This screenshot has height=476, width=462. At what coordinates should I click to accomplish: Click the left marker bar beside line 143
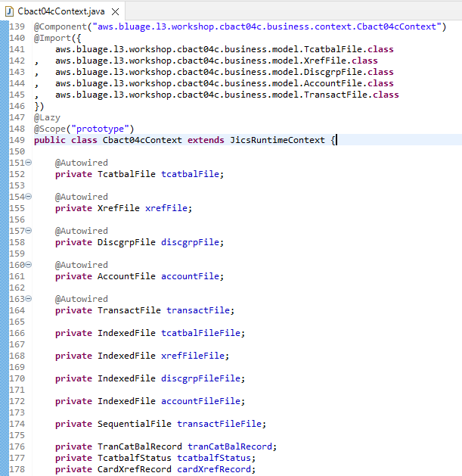click(4, 72)
